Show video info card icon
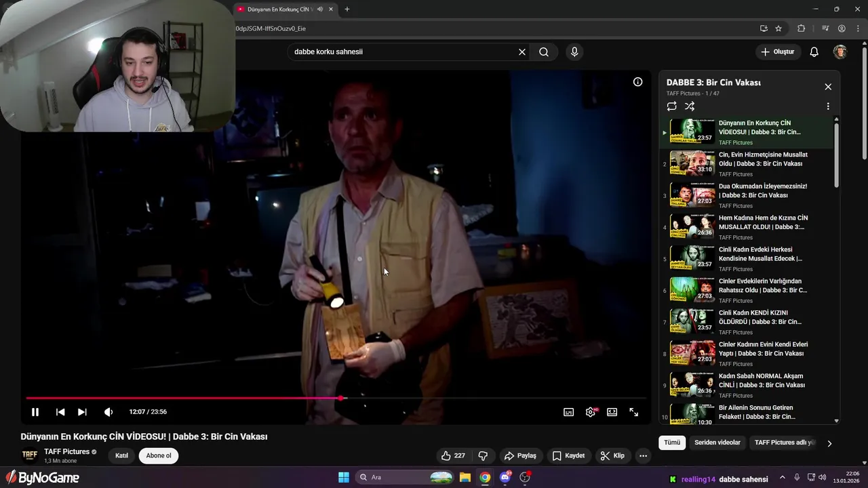The height and width of the screenshot is (488, 868). (x=637, y=82)
